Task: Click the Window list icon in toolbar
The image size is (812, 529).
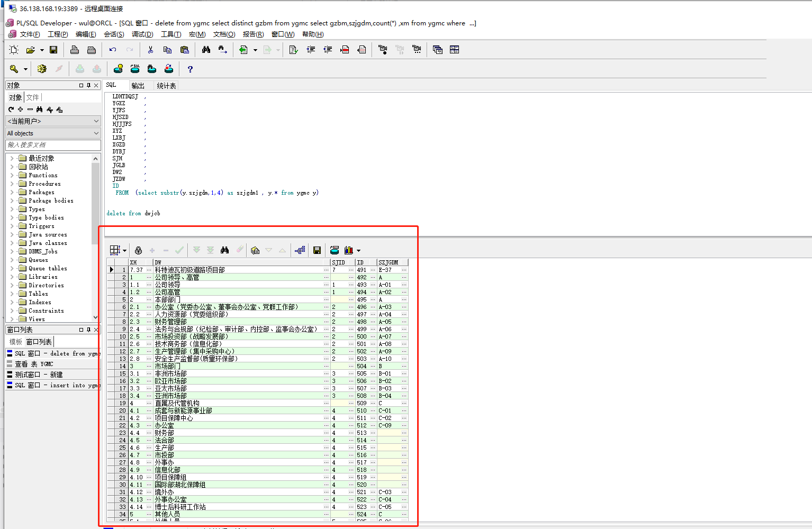Action: click(437, 50)
